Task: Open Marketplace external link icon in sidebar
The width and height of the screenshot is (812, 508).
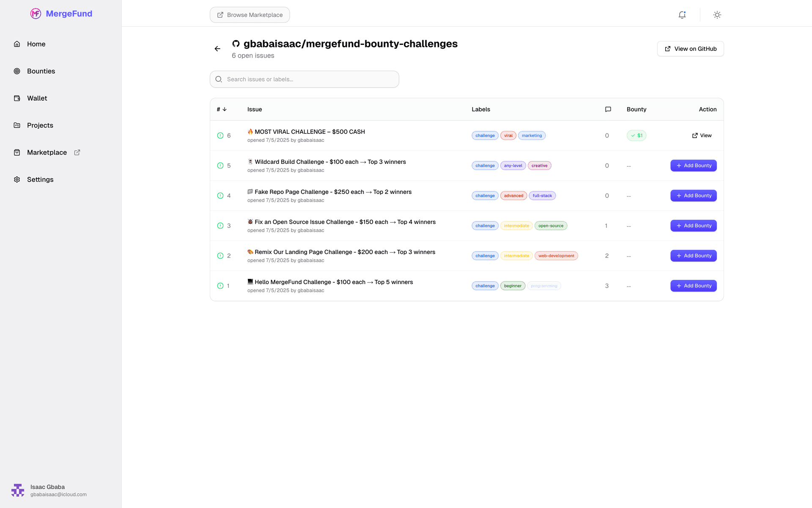Action: click(77, 152)
